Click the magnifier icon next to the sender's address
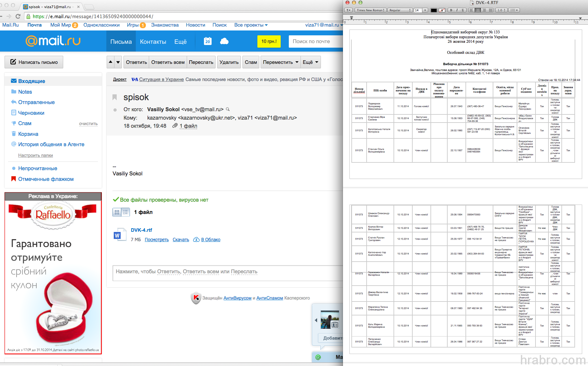 (228, 109)
